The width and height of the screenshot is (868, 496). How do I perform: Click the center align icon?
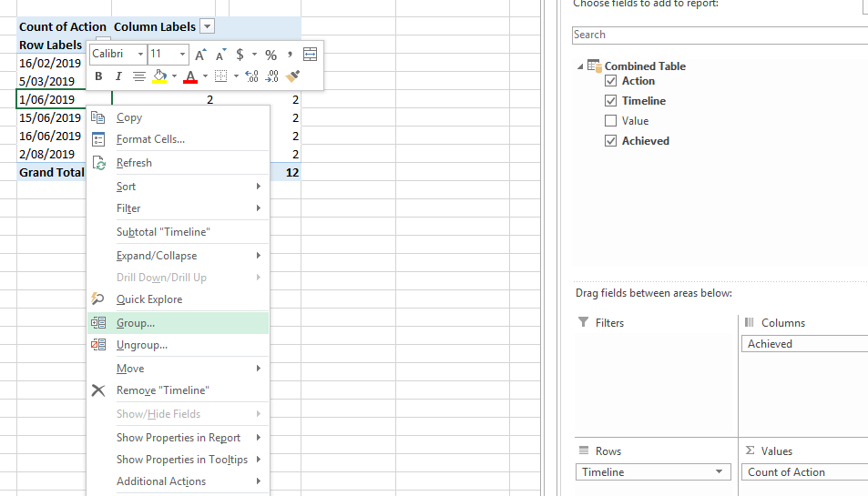(x=139, y=76)
